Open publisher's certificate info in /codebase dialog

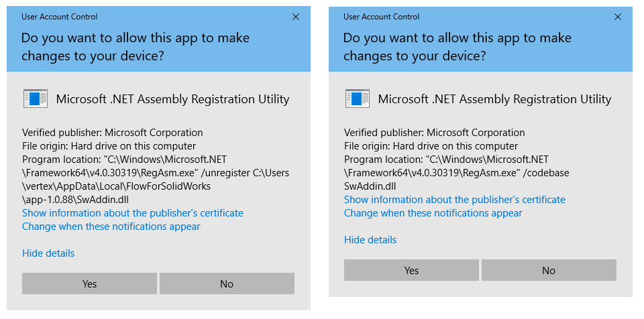click(455, 200)
